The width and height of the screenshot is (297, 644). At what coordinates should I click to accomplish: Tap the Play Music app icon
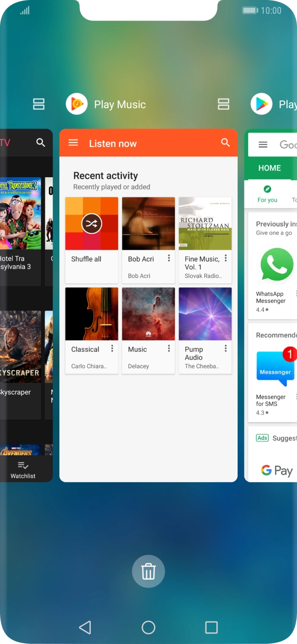[77, 104]
